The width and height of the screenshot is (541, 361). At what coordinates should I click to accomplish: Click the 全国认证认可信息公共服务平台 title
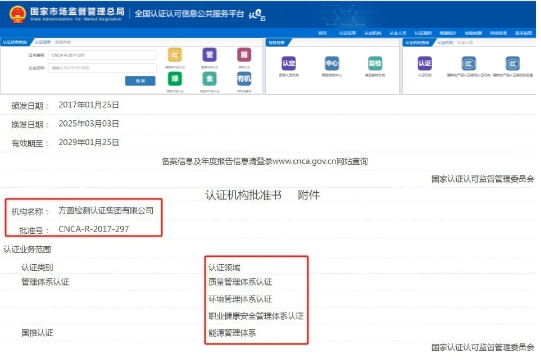point(189,14)
